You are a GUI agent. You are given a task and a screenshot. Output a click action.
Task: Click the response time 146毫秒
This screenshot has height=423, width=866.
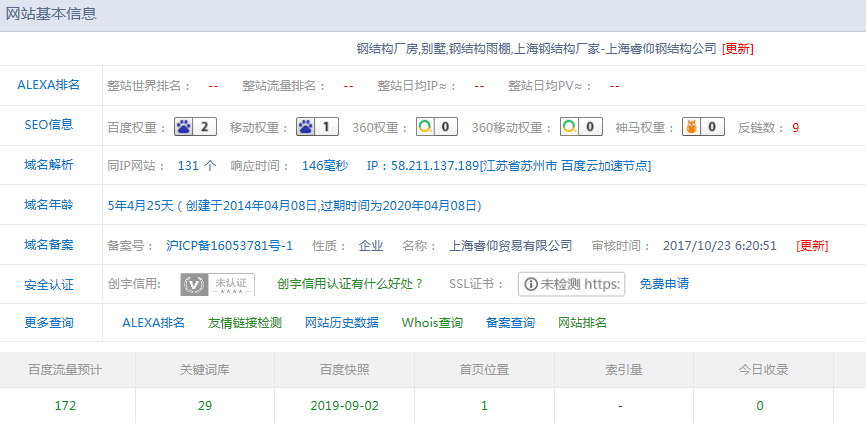pyautogui.click(x=325, y=166)
